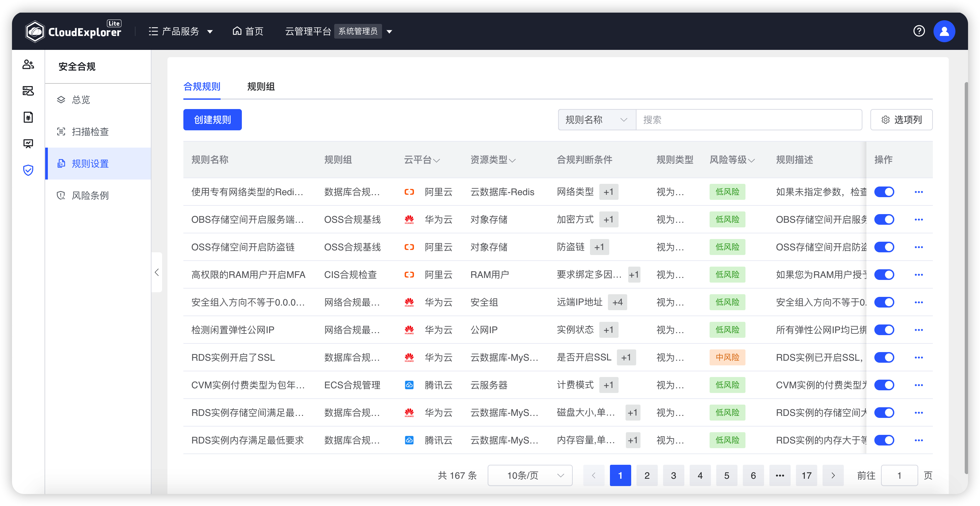
Task: Open more actions for RDS实例存储空间满足最 row
Action: (x=918, y=413)
